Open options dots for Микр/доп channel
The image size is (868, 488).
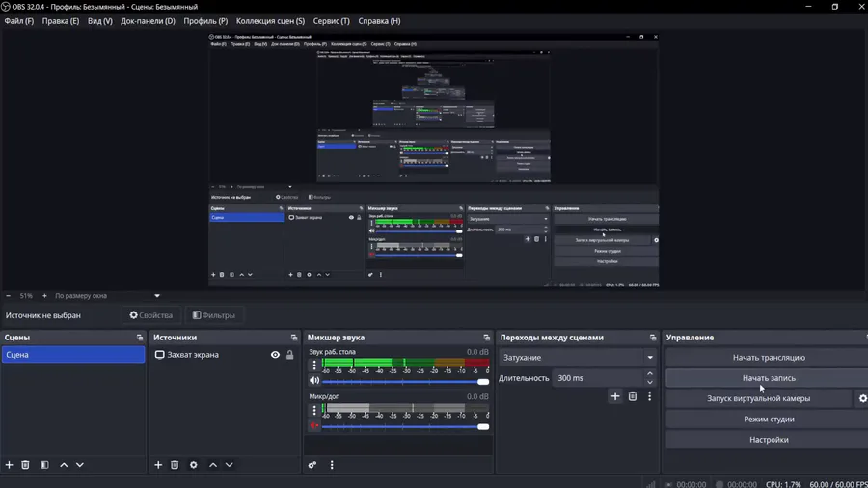tap(314, 410)
